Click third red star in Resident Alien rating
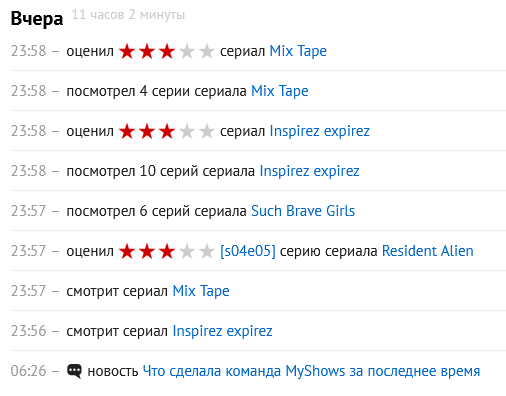The width and height of the screenshot is (506, 396). pos(167,251)
